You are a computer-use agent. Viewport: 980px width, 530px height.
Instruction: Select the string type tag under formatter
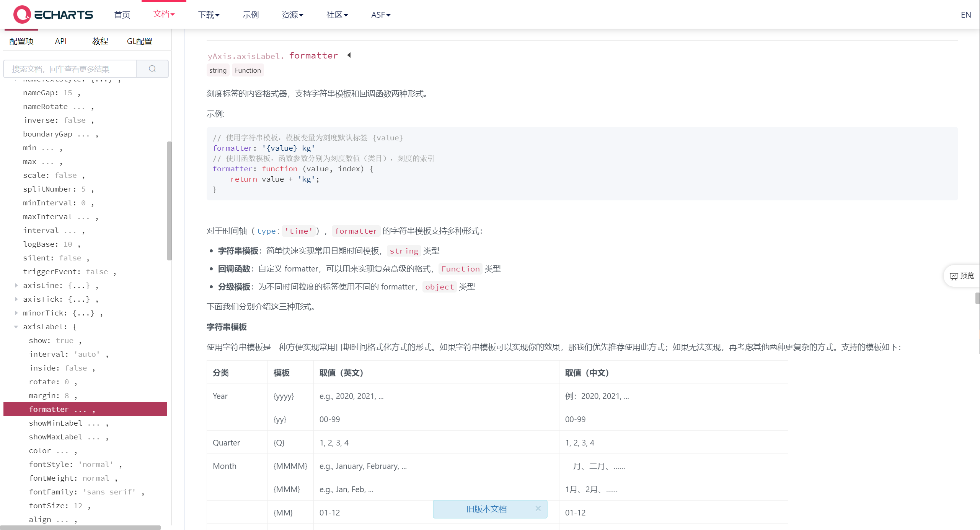(x=218, y=70)
